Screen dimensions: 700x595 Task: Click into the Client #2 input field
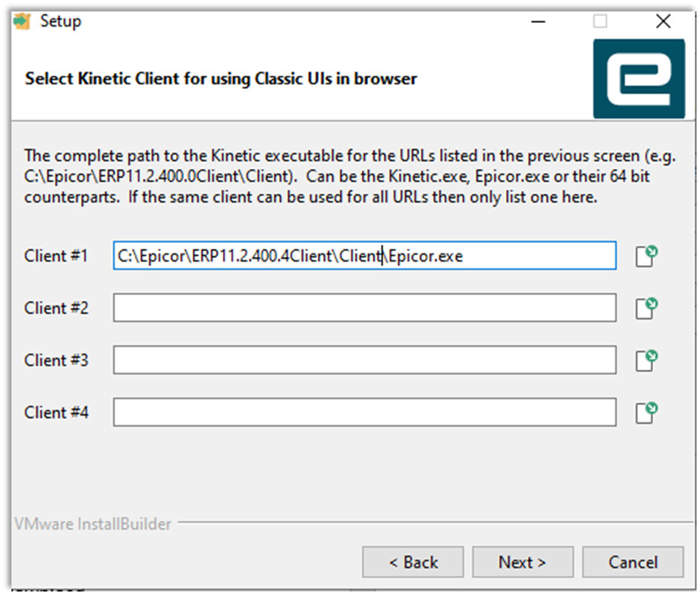tap(365, 307)
